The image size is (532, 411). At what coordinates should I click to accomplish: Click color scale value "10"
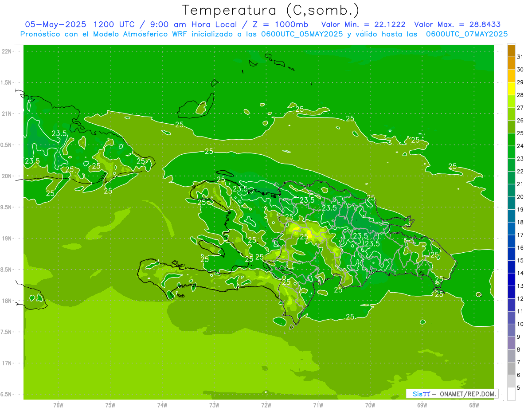(520, 324)
